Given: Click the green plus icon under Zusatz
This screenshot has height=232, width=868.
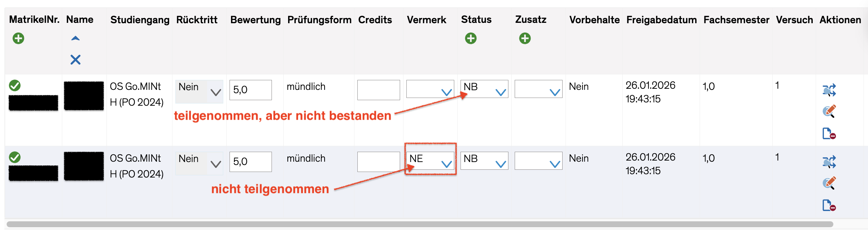Looking at the screenshot, I should pyautogui.click(x=525, y=38).
